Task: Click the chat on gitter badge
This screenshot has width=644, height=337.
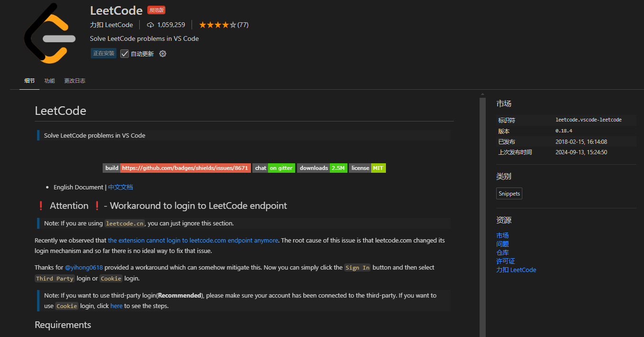Action: [273, 168]
